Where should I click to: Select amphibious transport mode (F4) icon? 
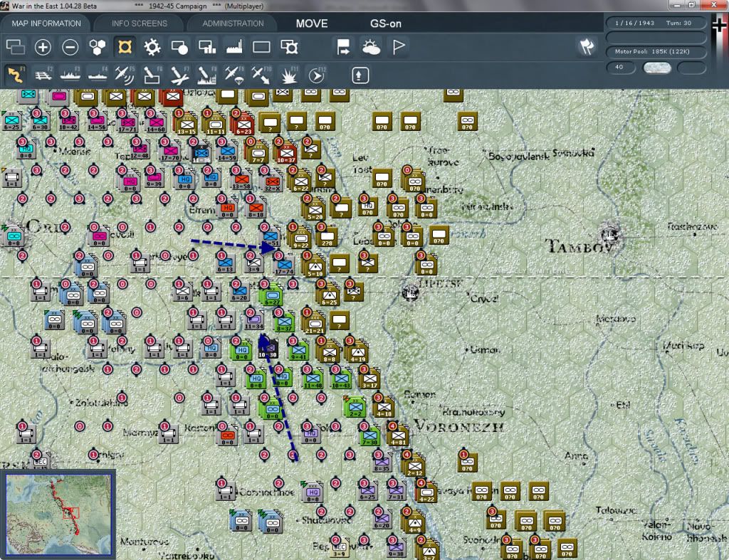click(98, 75)
